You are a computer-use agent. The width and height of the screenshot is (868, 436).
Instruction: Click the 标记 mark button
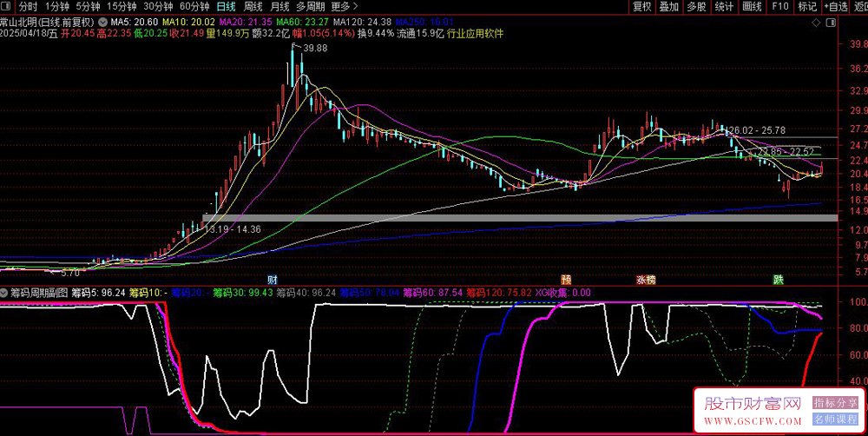click(807, 7)
